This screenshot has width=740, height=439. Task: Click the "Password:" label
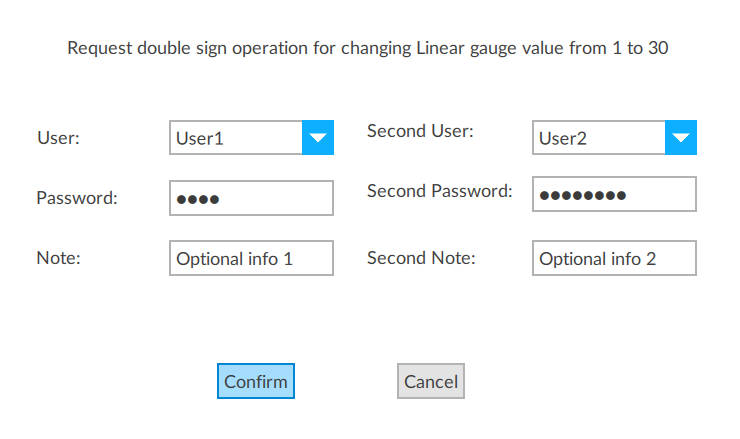pos(77,198)
